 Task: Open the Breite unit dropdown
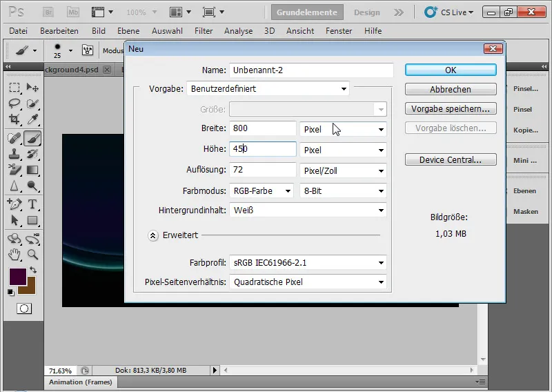343,129
